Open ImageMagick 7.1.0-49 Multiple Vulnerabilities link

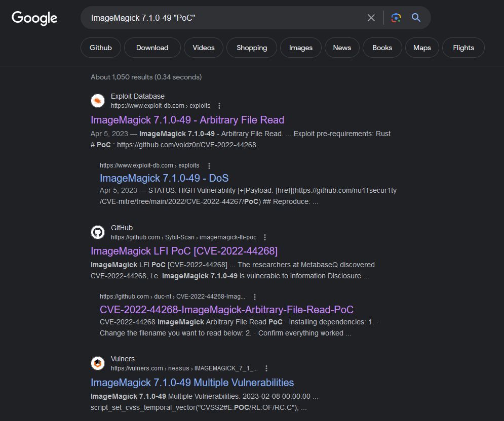[x=192, y=383]
